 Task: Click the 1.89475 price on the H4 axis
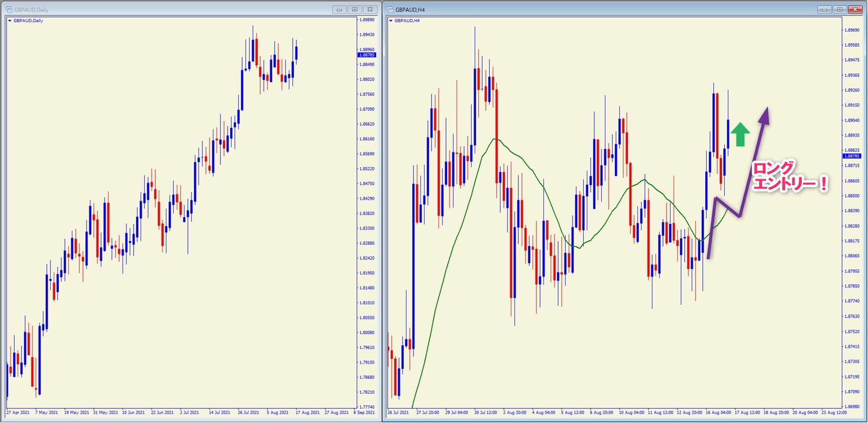click(852, 60)
